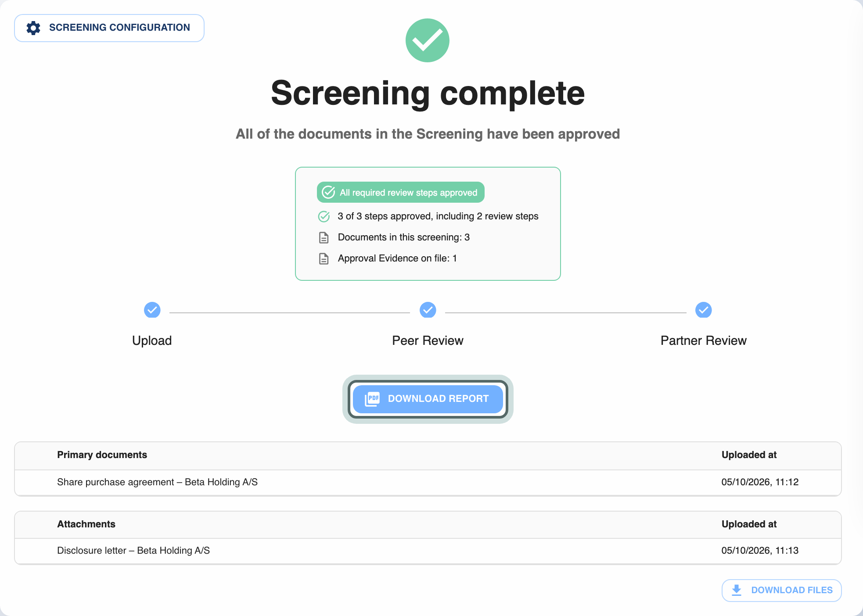863x616 pixels.
Task: Select the Partner Review step checkmark
Action: tap(704, 310)
